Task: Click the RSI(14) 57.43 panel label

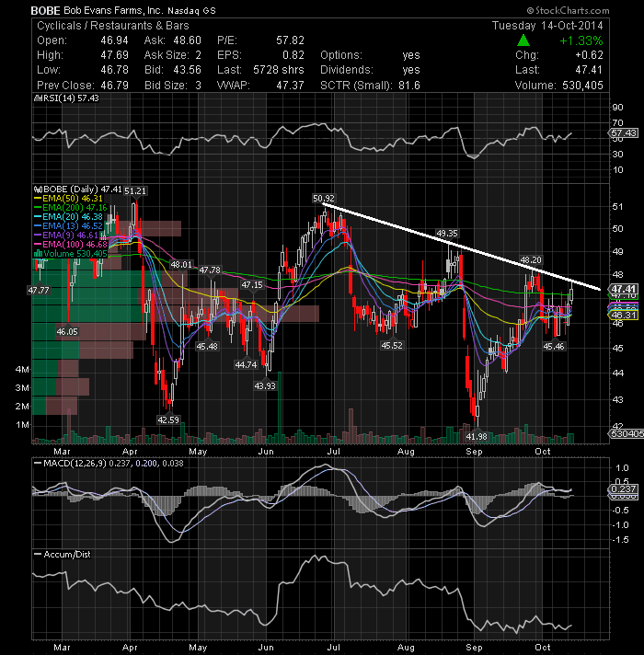Action: [x=71, y=98]
